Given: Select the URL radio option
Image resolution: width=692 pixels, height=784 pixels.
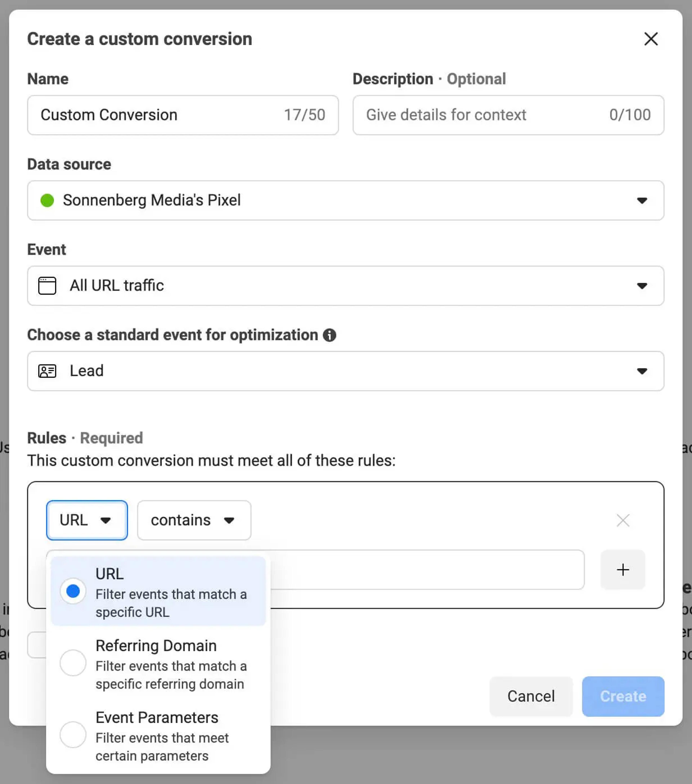Looking at the screenshot, I should (x=73, y=591).
